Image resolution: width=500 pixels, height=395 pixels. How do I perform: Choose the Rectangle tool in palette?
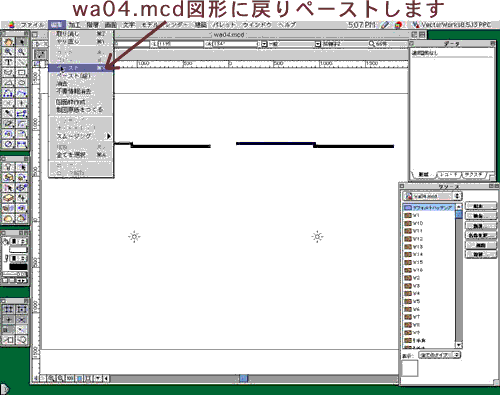22,72
